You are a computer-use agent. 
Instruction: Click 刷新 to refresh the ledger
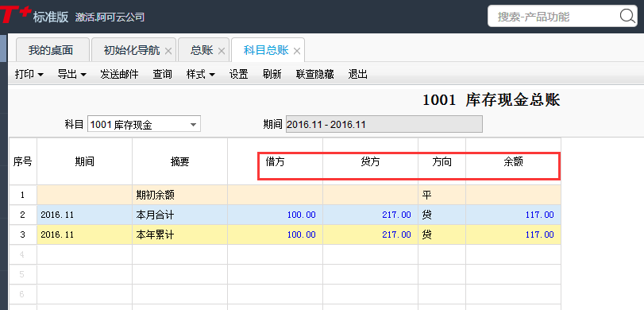coord(272,75)
